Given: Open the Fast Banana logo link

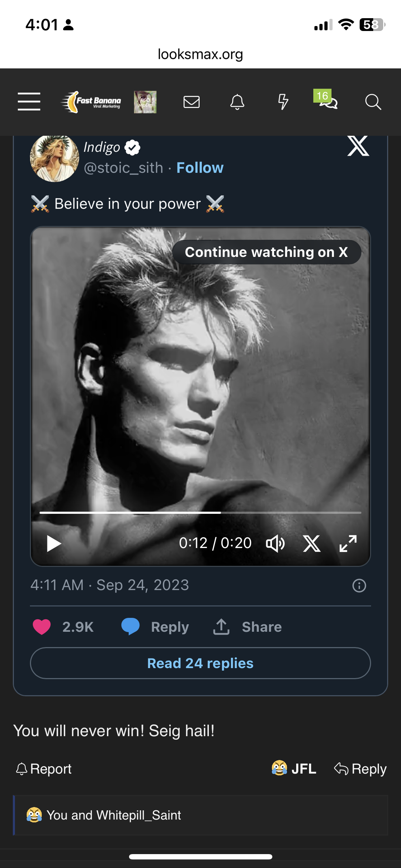Looking at the screenshot, I should tap(91, 102).
